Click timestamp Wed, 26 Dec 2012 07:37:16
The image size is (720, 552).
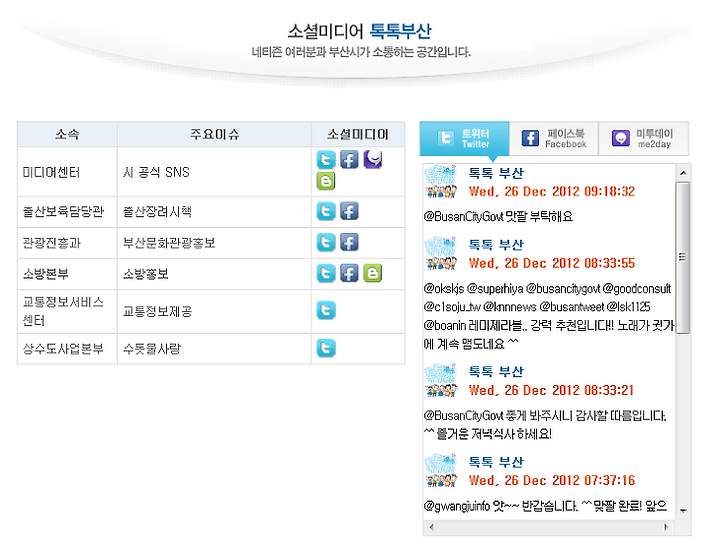[552, 480]
